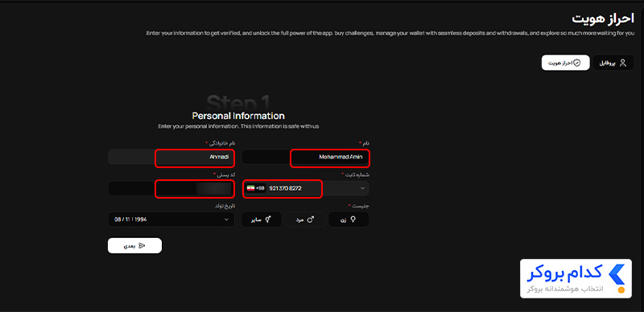Switch to the پروفایل tab

(613, 63)
